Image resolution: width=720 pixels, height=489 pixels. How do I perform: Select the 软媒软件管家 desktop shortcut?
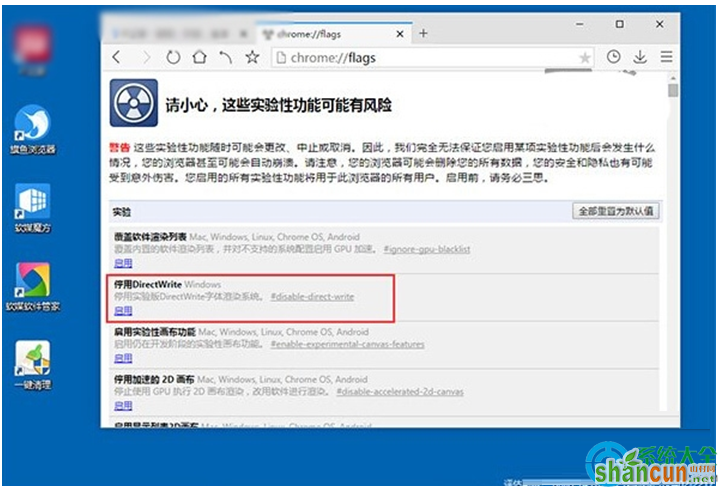pos(33,287)
